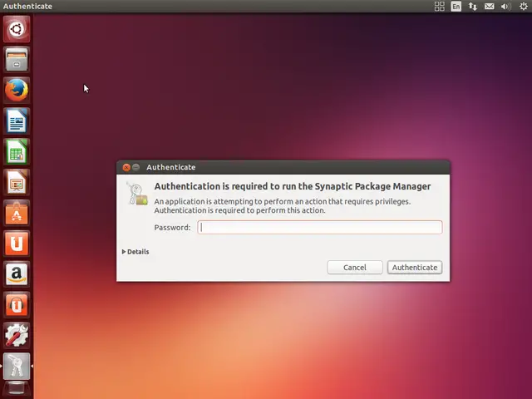Expand the Details section
This screenshot has width=532, height=399.
click(135, 252)
